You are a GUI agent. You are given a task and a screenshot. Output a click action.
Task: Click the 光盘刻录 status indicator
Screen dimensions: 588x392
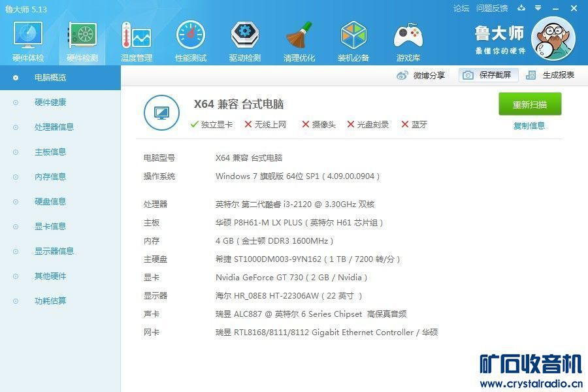tap(368, 125)
